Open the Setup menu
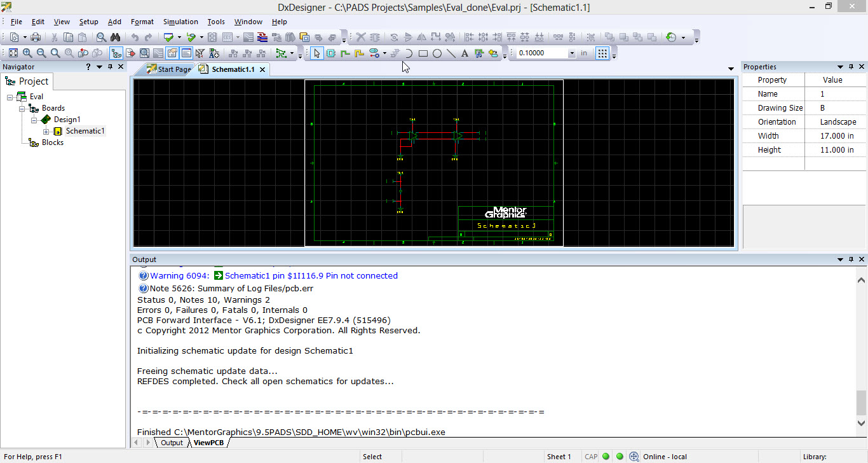868x463 pixels. tap(89, 22)
